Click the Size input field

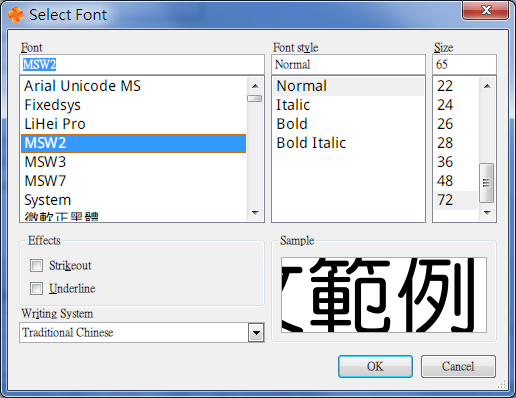pyautogui.click(x=464, y=65)
